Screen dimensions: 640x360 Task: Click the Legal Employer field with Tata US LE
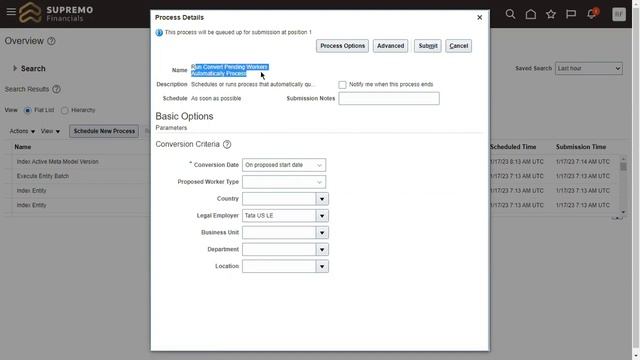(279, 216)
